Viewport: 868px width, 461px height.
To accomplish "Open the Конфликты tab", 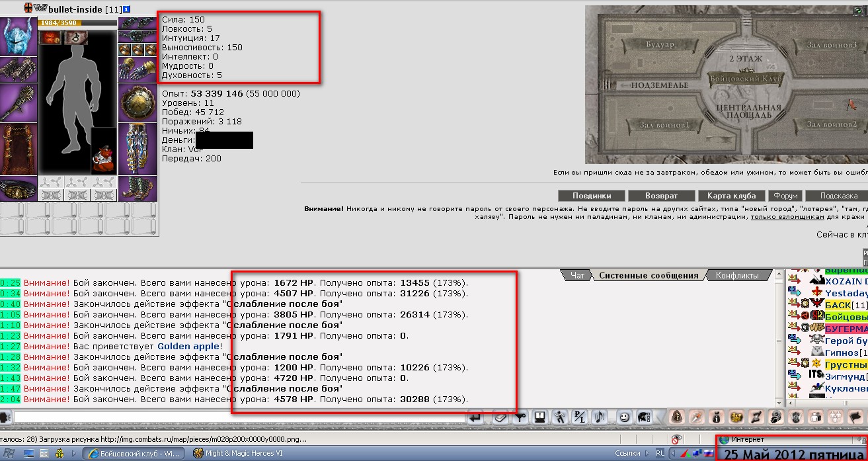I will click(736, 275).
